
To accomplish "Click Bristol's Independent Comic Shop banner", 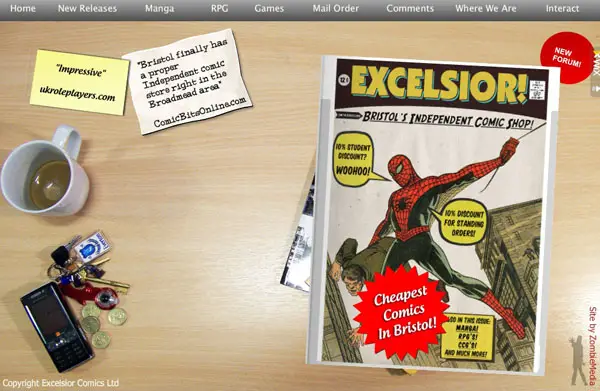I will (448, 120).
